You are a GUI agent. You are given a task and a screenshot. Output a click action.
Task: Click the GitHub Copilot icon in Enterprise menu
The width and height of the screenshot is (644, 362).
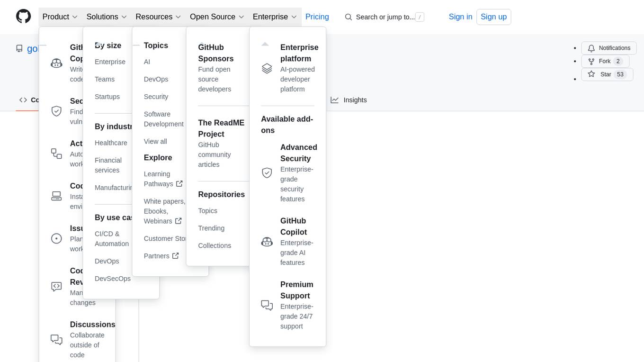pyautogui.click(x=267, y=242)
